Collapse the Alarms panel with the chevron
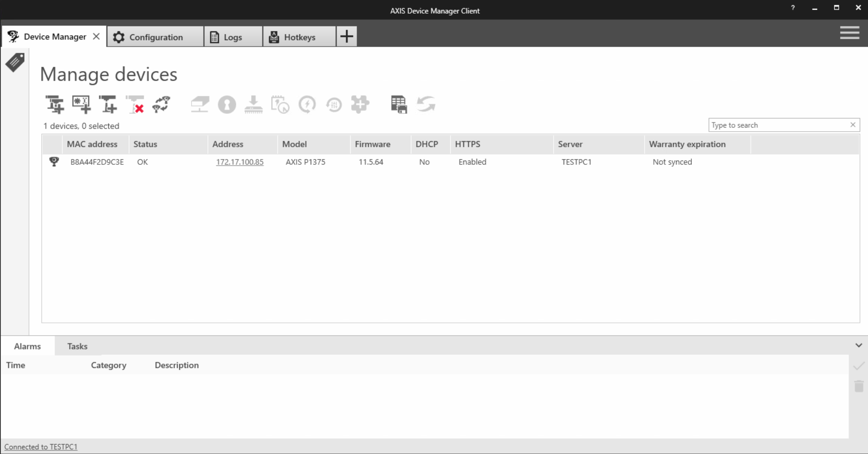 859,345
